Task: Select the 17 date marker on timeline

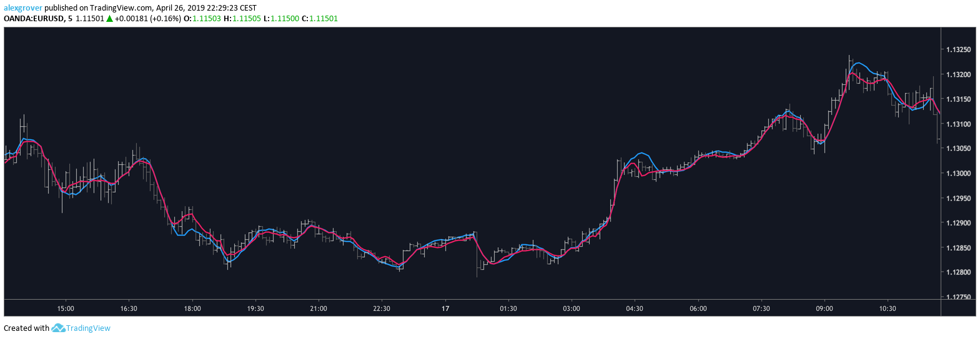Action: pos(445,308)
